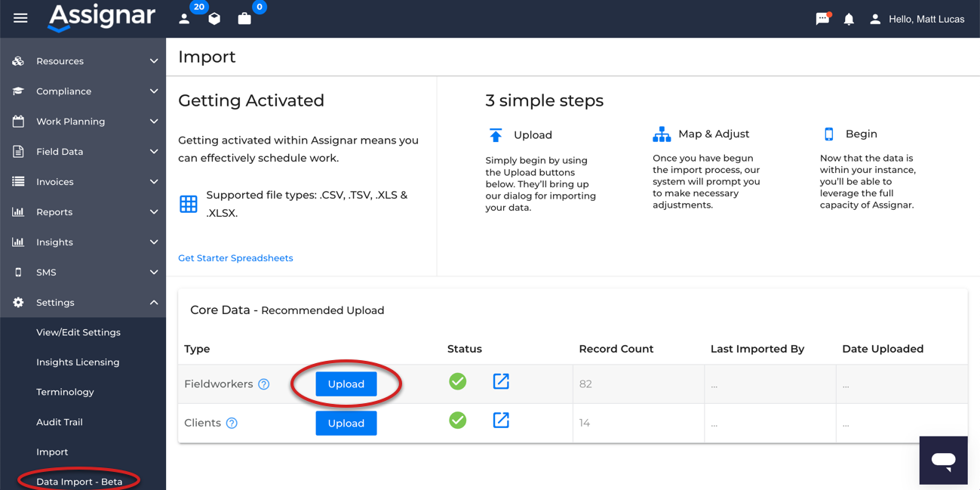
Task: Expand the Compliance sidebar section
Action: 83,91
